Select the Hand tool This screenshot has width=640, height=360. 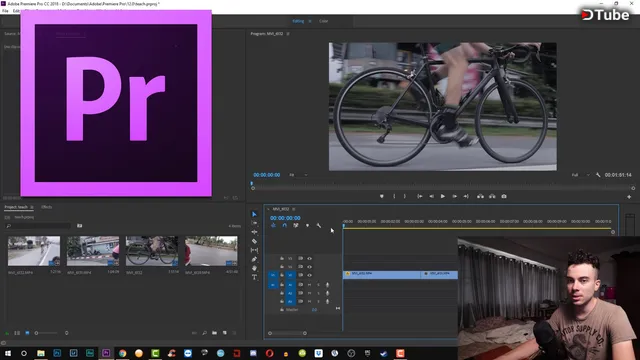254,268
